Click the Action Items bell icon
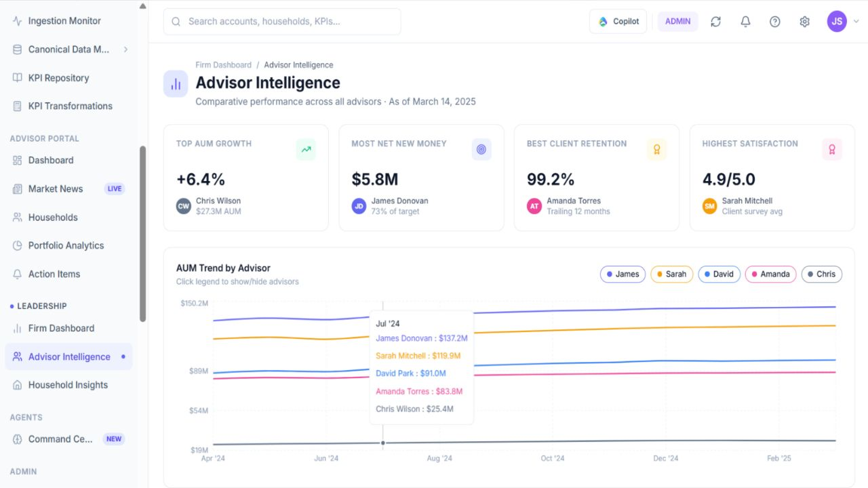Image resolution: width=868 pixels, height=488 pixels. tap(18, 274)
